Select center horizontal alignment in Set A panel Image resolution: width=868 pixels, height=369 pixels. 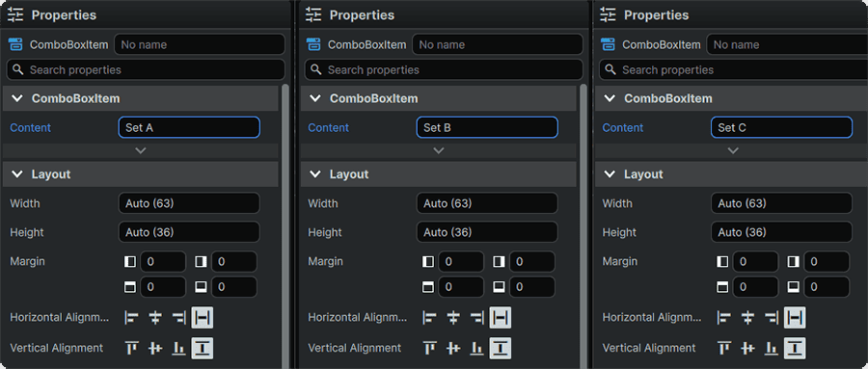pyautogui.click(x=155, y=318)
